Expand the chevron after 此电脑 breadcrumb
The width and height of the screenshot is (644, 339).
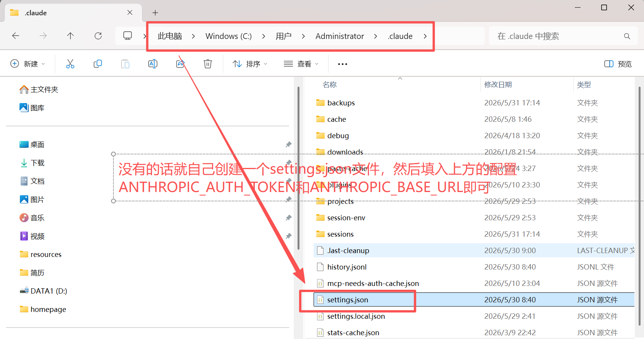pos(193,36)
